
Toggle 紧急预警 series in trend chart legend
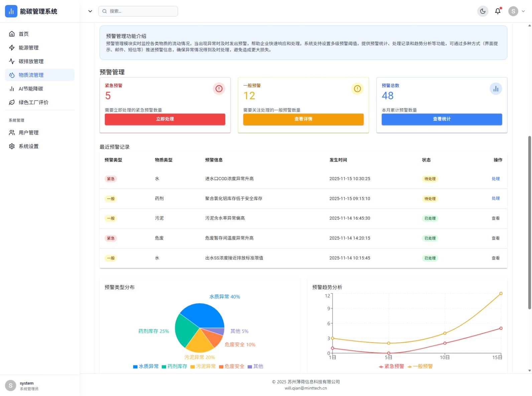click(x=392, y=366)
